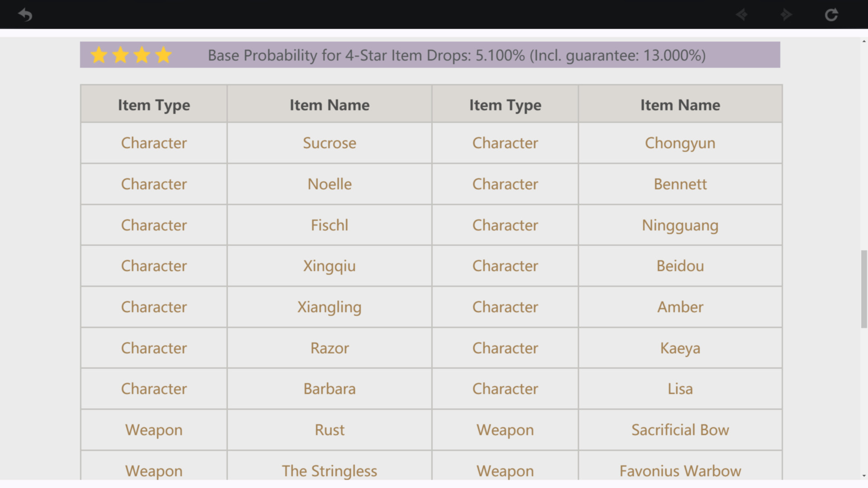
Task: Click the Bennett table entry
Action: [680, 184]
